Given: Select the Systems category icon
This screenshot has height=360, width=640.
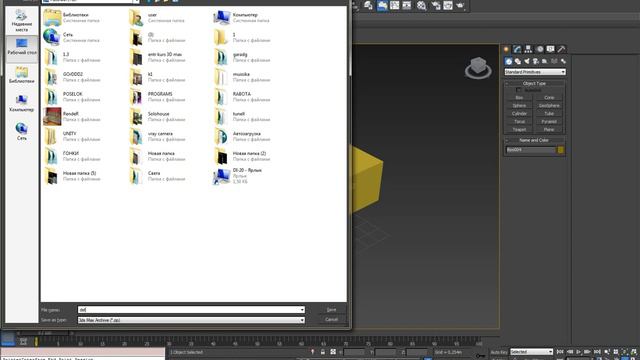Looking at the screenshot, I should pos(563,61).
